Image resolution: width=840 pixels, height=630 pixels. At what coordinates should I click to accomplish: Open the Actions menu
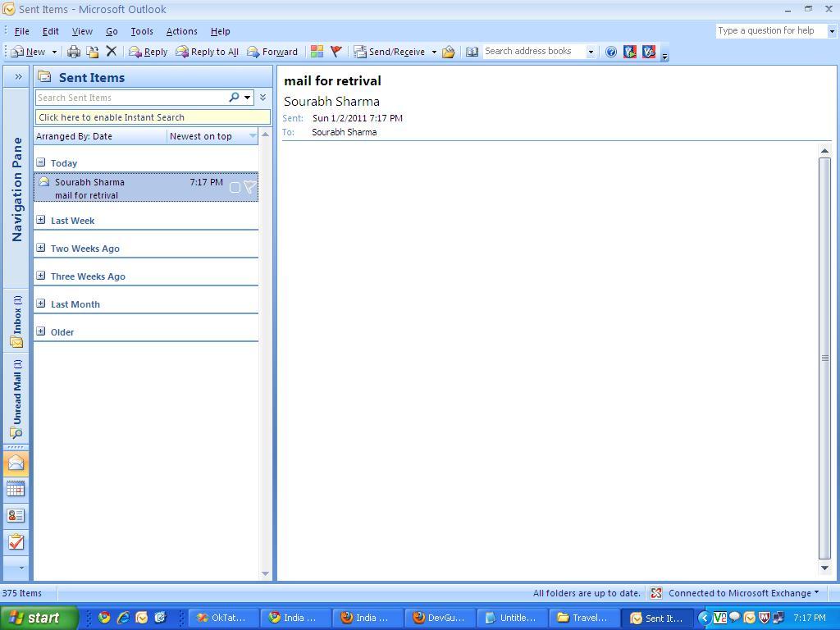181,31
